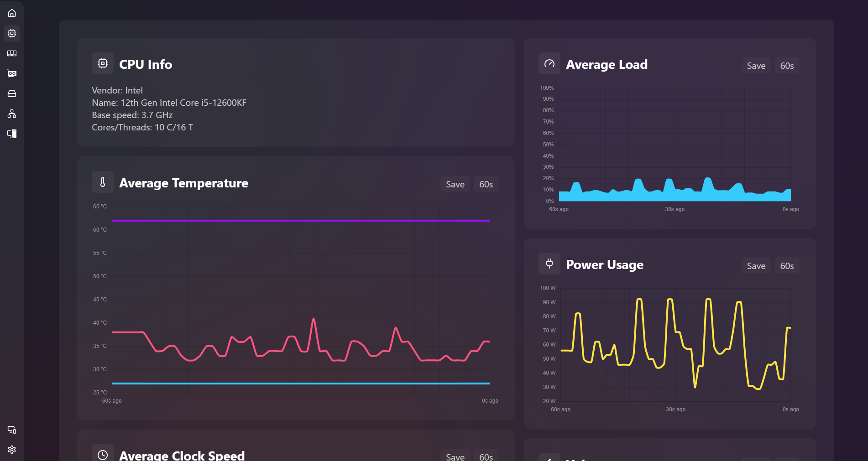Open the remote devices icon near the bottom
This screenshot has width=868, height=461.
pos(11,430)
